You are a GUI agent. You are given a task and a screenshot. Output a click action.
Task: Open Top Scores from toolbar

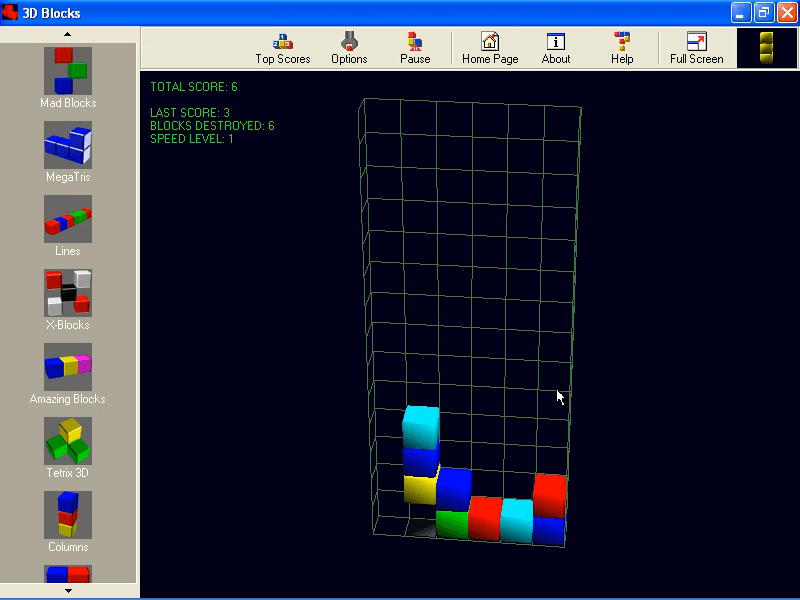[x=283, y=48]
